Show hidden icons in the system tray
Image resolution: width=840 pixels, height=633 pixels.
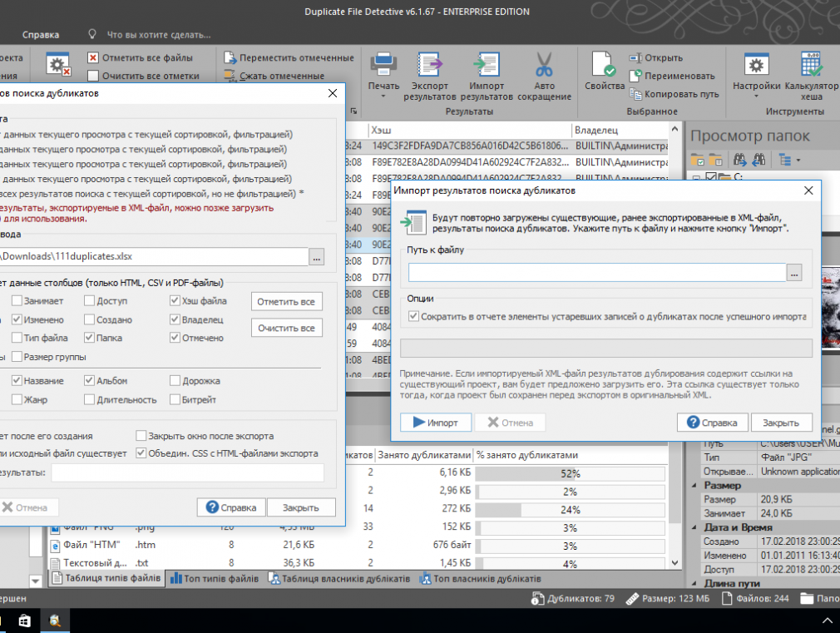click(x=827, y=621)
